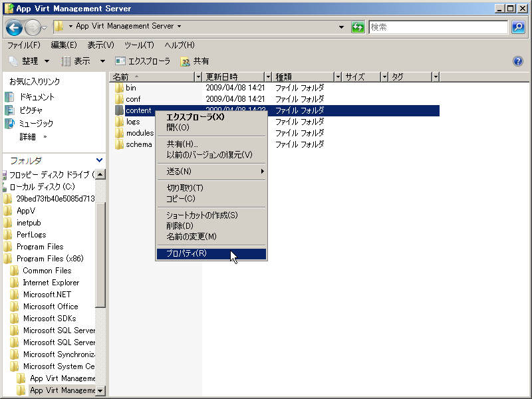
Task: Sort by the サイズ column header
Action: coord(362,77)
